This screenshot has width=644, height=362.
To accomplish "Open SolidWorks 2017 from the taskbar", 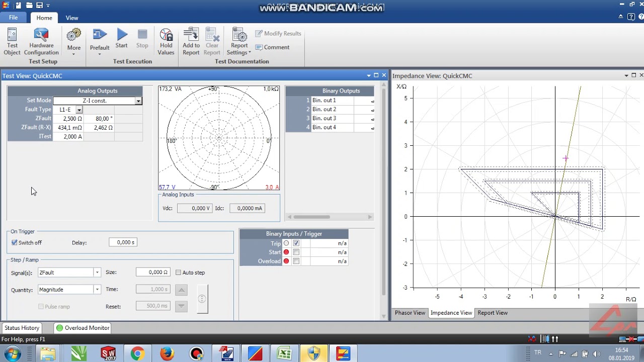I will click(108, 354).
